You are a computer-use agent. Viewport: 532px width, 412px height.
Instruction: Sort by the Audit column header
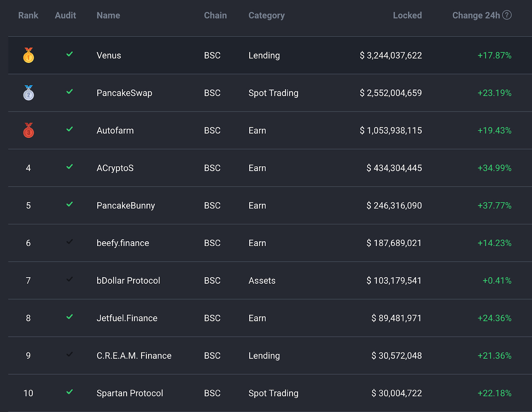tap(65, 15)
